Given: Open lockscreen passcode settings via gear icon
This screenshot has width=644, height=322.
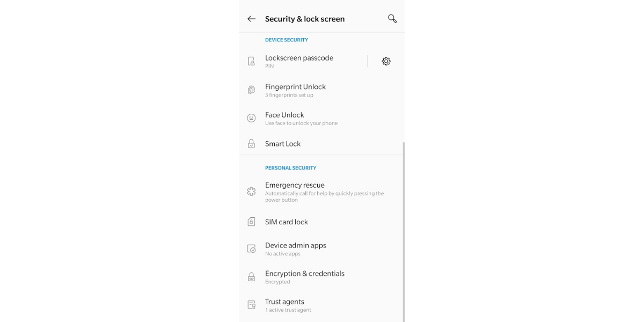Looking at the screenshot, I should click(385, 61).
